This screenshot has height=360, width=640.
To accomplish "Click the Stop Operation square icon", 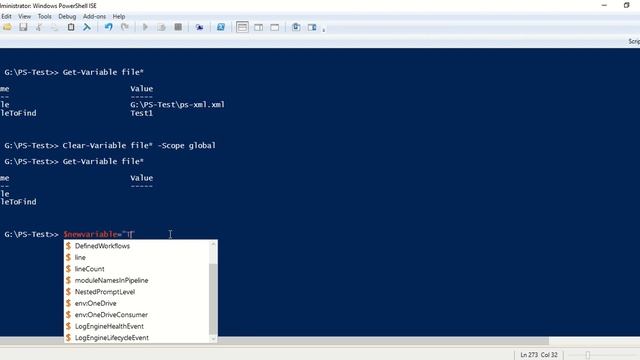I will [178, 27].
